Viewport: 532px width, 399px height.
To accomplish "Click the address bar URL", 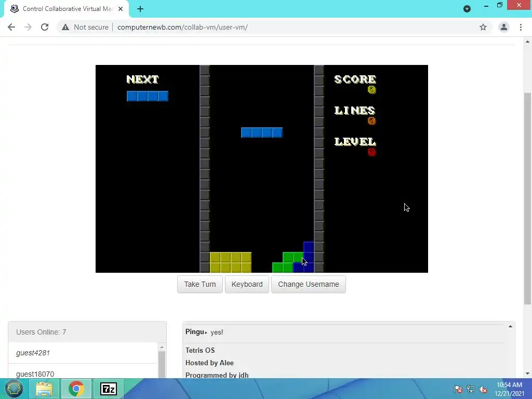I will (182, 27).
